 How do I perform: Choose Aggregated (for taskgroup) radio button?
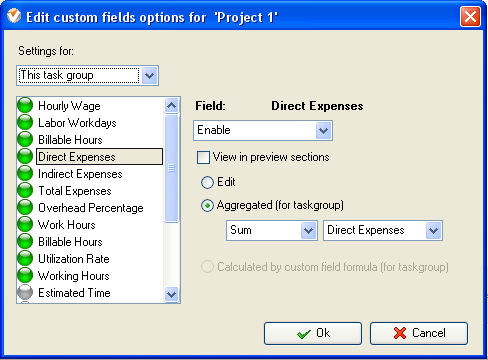tap(207, 206)
